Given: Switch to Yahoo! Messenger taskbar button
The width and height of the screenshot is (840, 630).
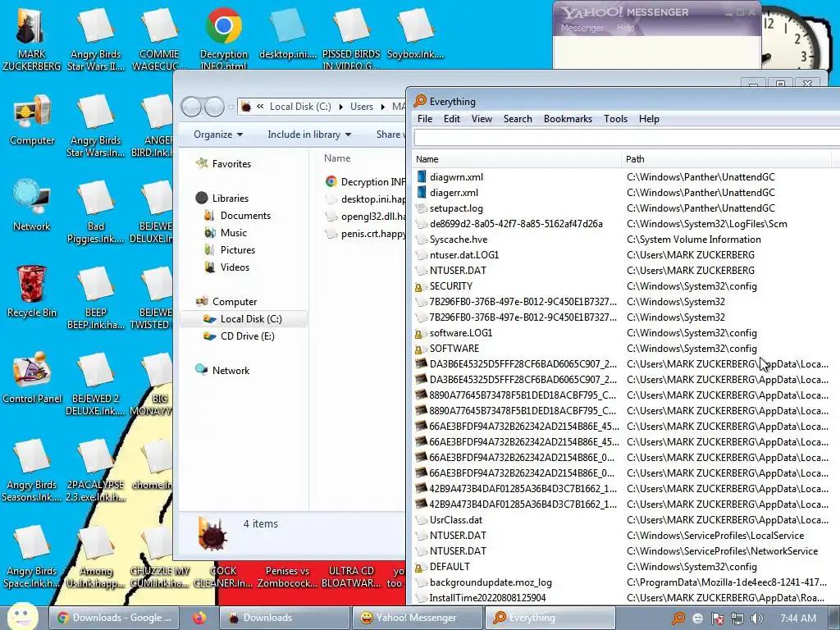Looking at the screenshot, I should pos(416,618).
